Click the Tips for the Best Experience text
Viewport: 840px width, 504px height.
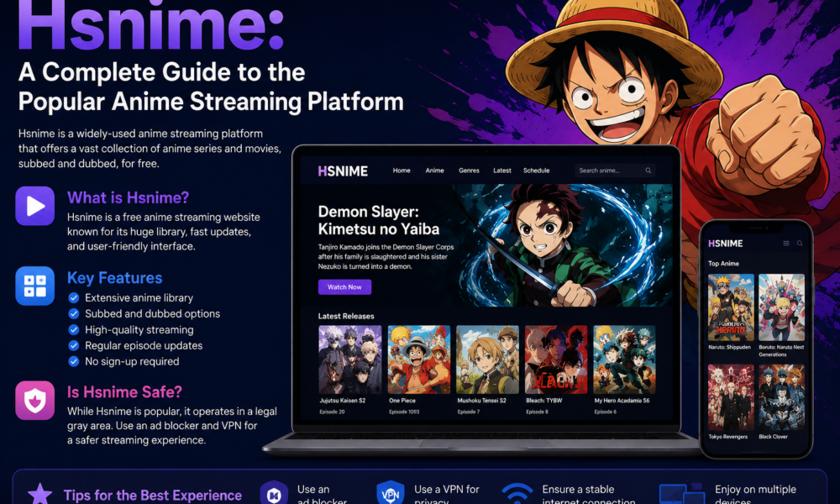click(x=153, y=495)
